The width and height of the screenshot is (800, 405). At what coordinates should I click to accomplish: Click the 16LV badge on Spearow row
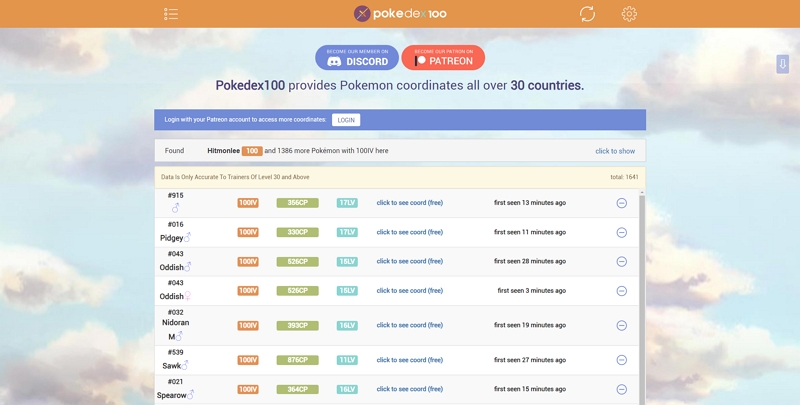347,389
